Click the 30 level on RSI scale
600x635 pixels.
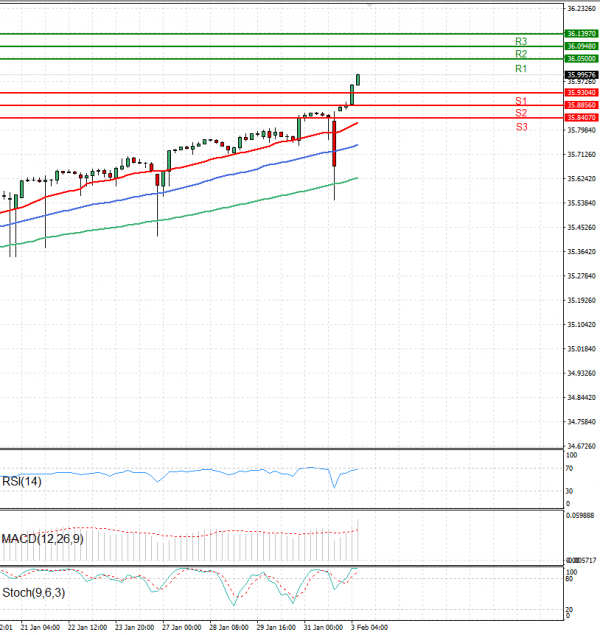click(569, 491)
